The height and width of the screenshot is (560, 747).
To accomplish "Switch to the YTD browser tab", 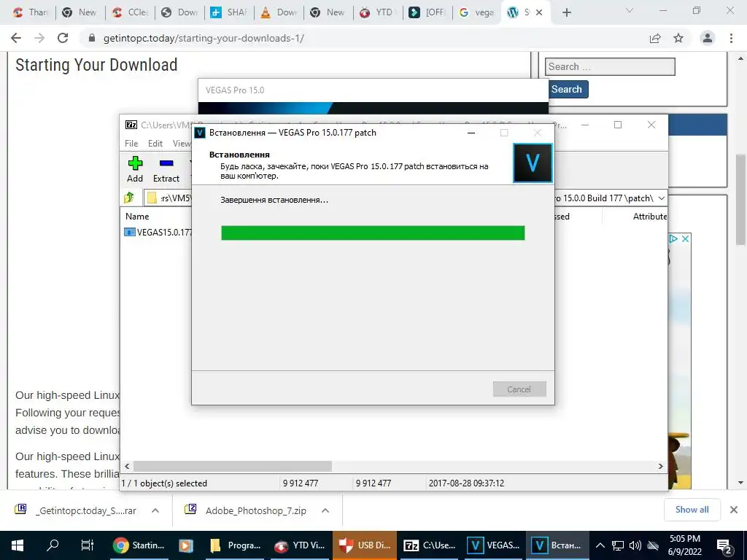I will coord(378,12).
